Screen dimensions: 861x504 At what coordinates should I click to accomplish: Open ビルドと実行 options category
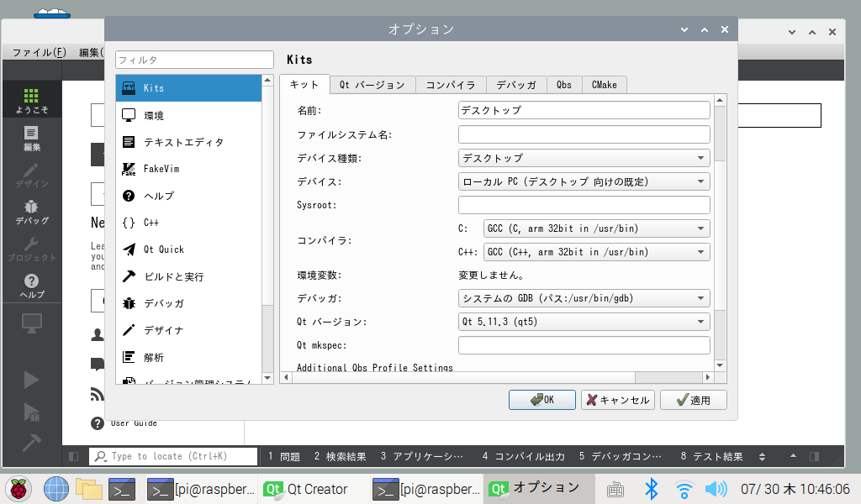pos(188,276)
